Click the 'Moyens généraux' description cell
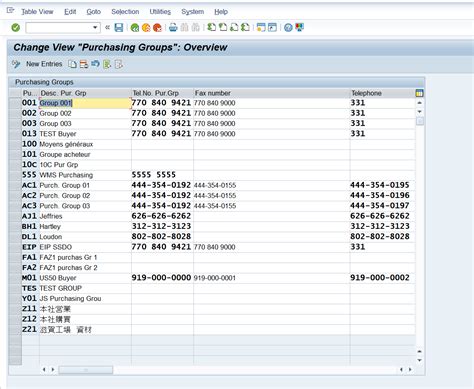 click(85, 144)
